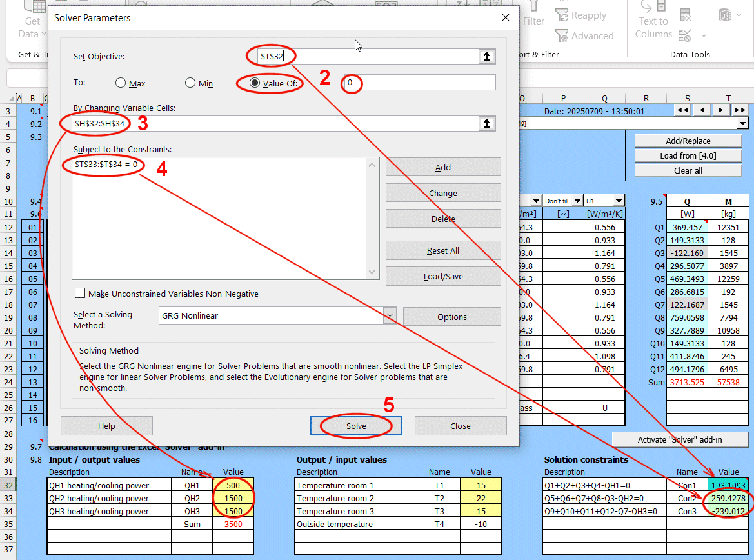This screenshot has height=560, width=754.
Task: Click the Set Objective range selector arrow
Action: click(487, 57)
